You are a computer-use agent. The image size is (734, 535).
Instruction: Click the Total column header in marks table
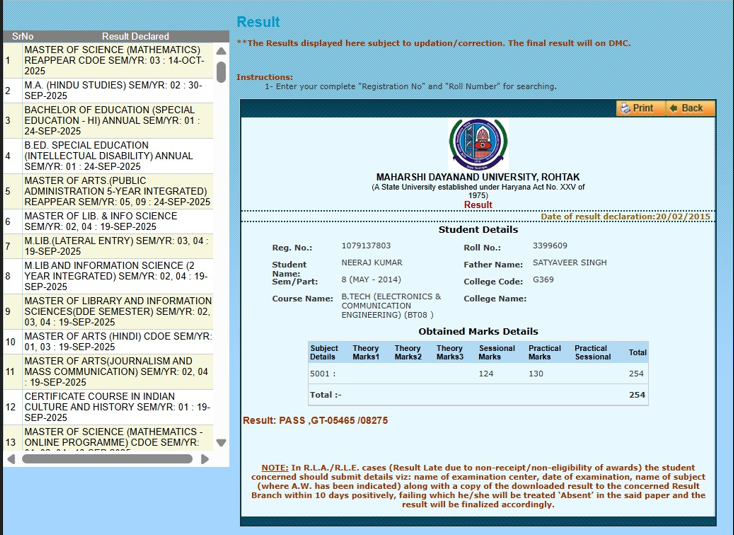pyautogui.click(x=637, y=352)
